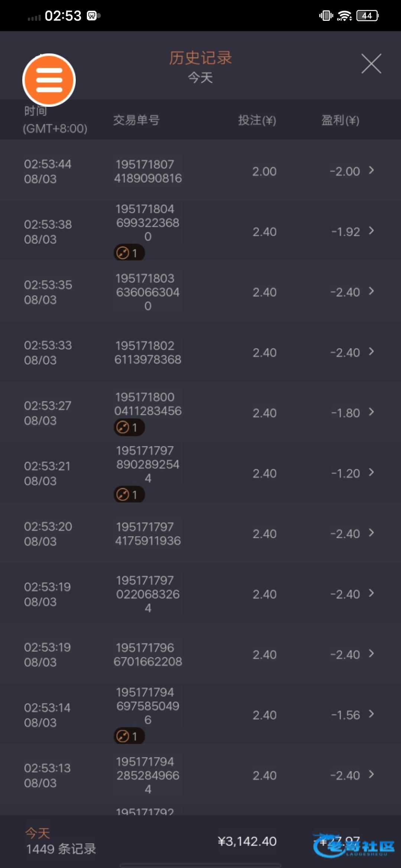
Task: Click the badge icon under the 02:53:21 record
Action: pos(128,494)
